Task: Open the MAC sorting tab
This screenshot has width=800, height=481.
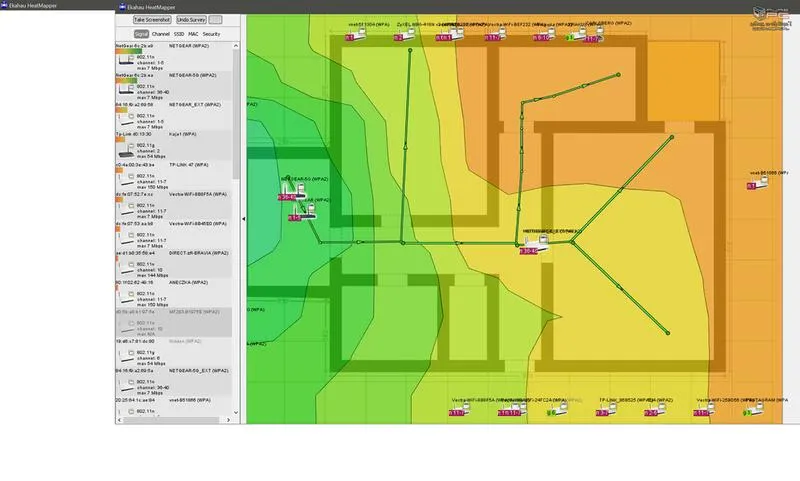Action: [194, 34]
